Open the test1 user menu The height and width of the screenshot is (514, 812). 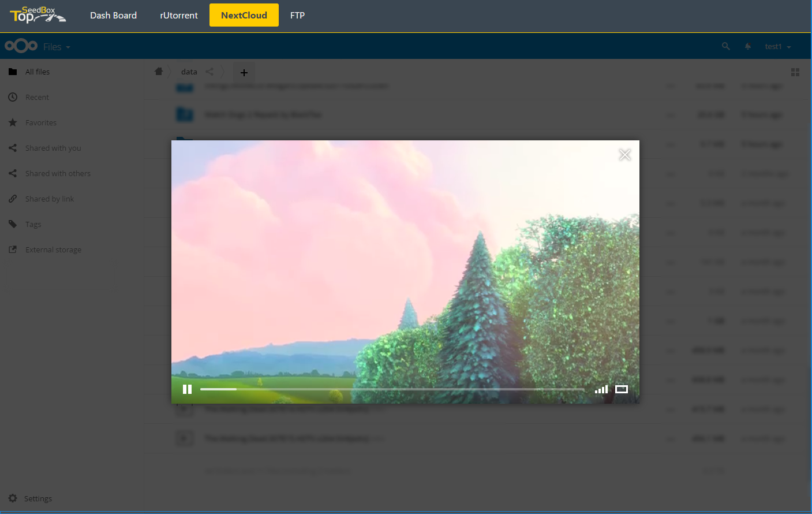point(777,46)
